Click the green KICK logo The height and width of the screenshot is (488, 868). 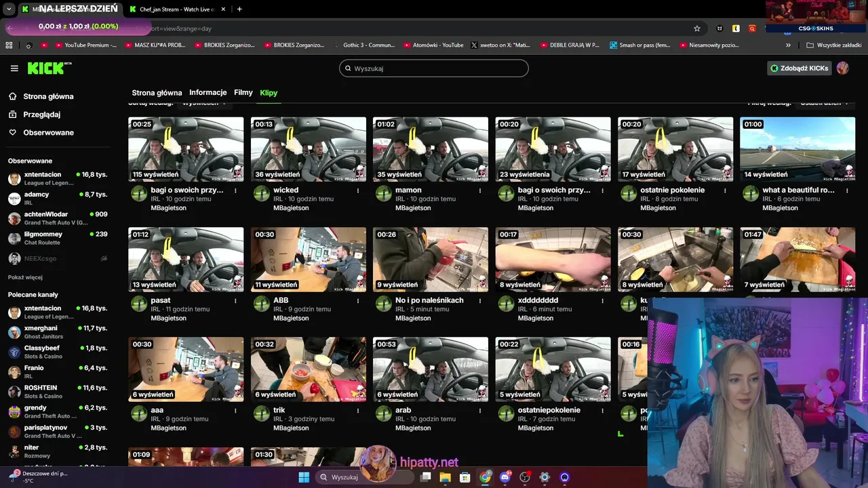click(49, 68)
